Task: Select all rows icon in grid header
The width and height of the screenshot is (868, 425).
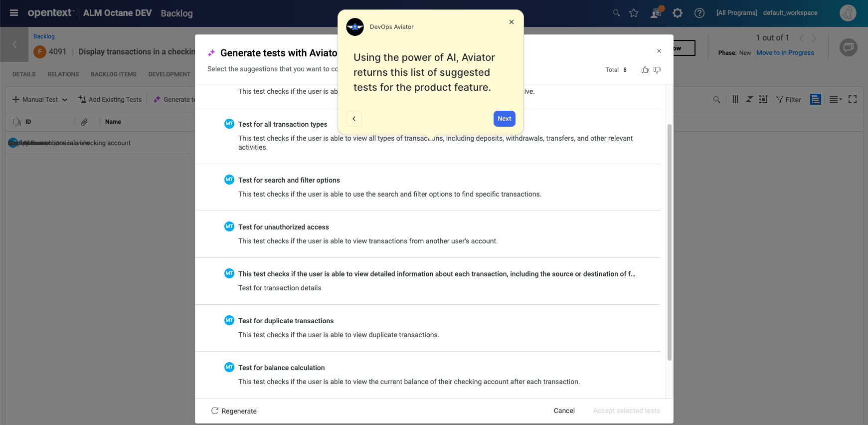Action: (x=16, y=122)
